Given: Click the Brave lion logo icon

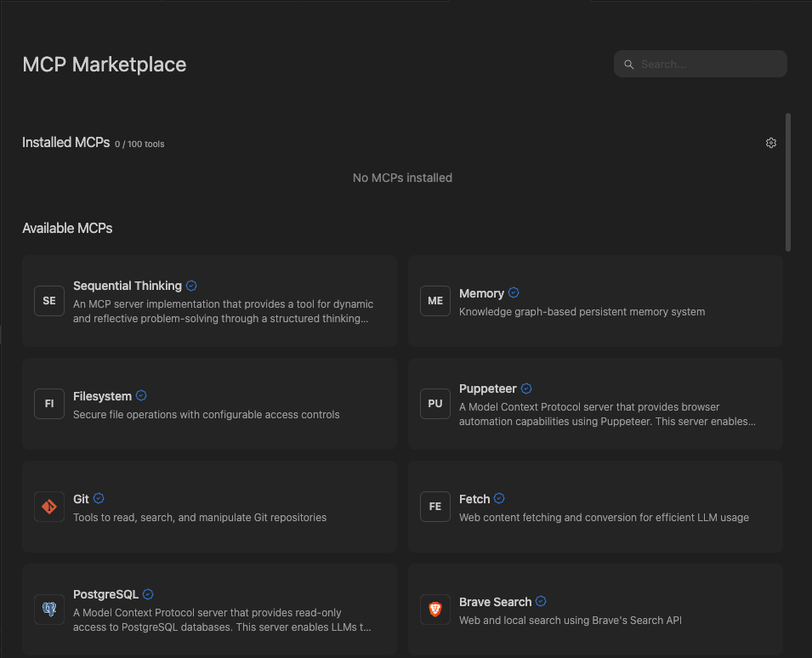Looking at the screenshot, I should pyautogui.click(x=435, y=610).
